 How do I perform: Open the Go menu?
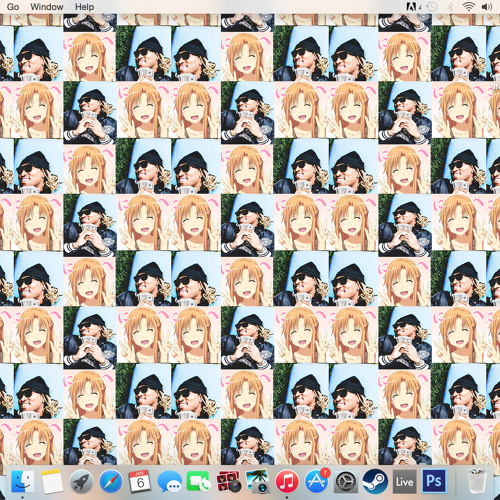(13, 7)
